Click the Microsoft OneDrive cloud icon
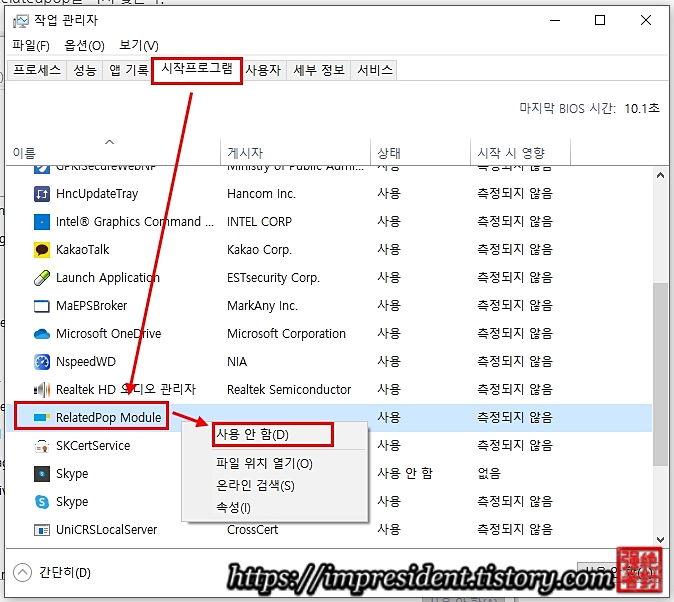Viewport: 674px width, 602px height. pyautogui.click(x=42, y=334)
